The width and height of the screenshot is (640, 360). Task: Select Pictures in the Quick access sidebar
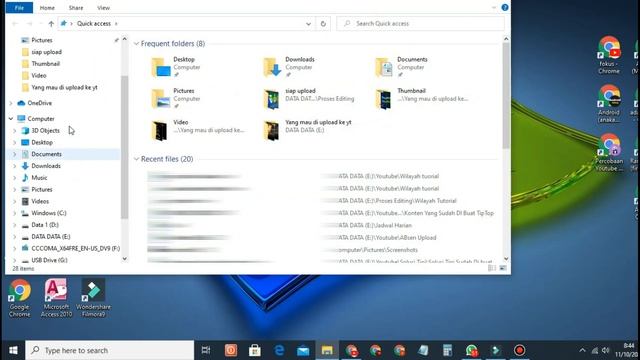[x=42, y=40]
